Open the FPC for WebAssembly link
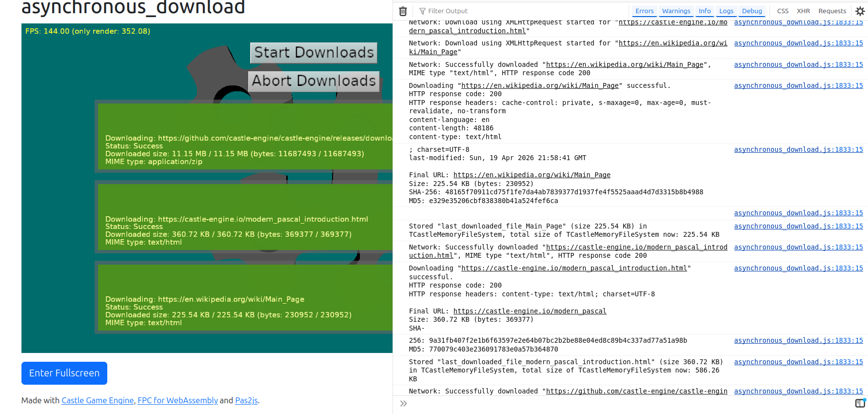 178,400
